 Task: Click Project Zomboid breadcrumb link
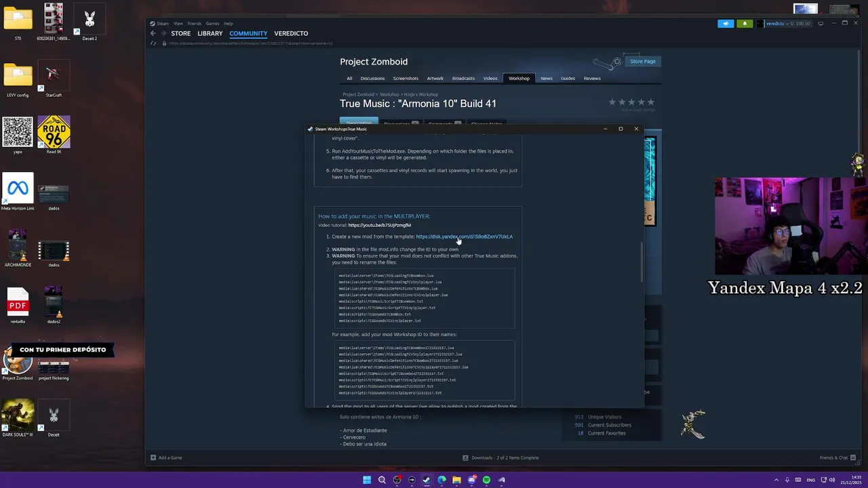click(359, 95)
